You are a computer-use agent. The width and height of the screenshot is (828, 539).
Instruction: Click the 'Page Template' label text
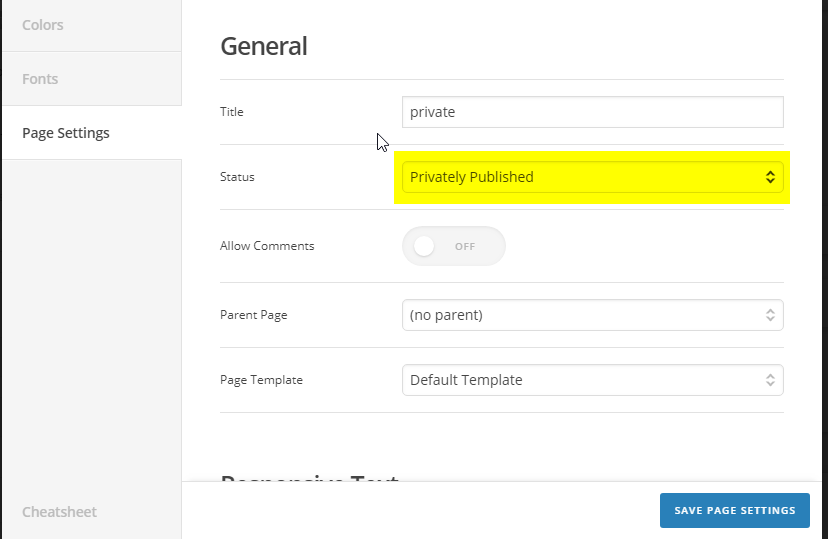click(x=261, y=380)
